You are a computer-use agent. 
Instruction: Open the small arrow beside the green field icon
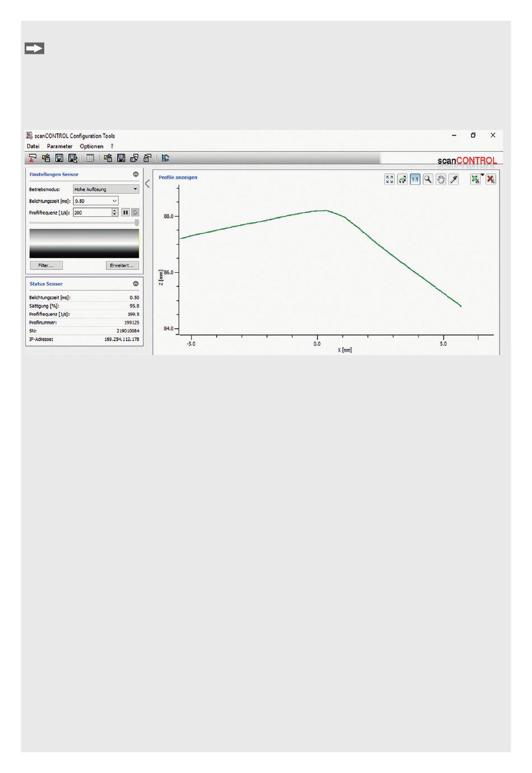(x=483, y=175)
